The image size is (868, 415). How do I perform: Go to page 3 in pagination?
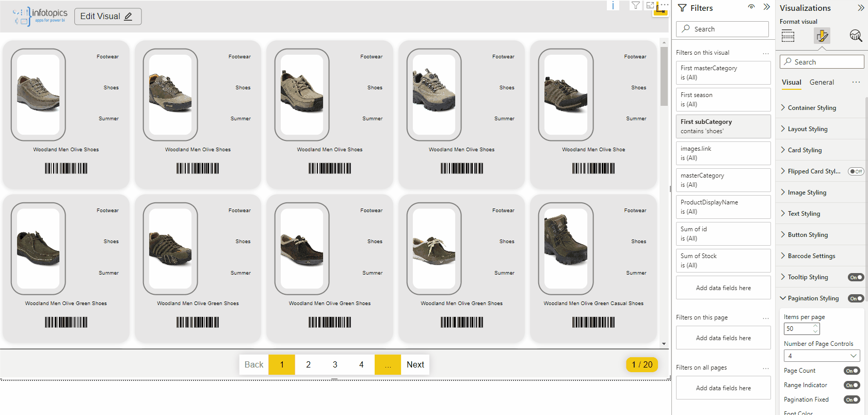click(335, 364)
